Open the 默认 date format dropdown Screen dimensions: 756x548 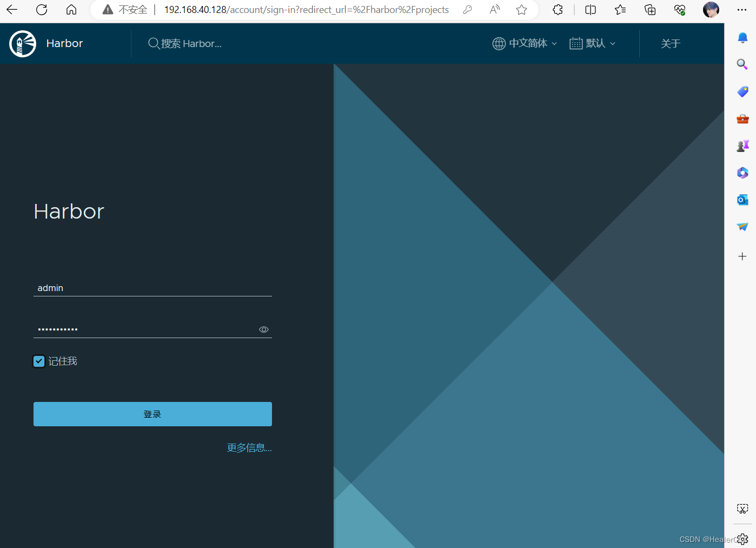pos(593,43)
